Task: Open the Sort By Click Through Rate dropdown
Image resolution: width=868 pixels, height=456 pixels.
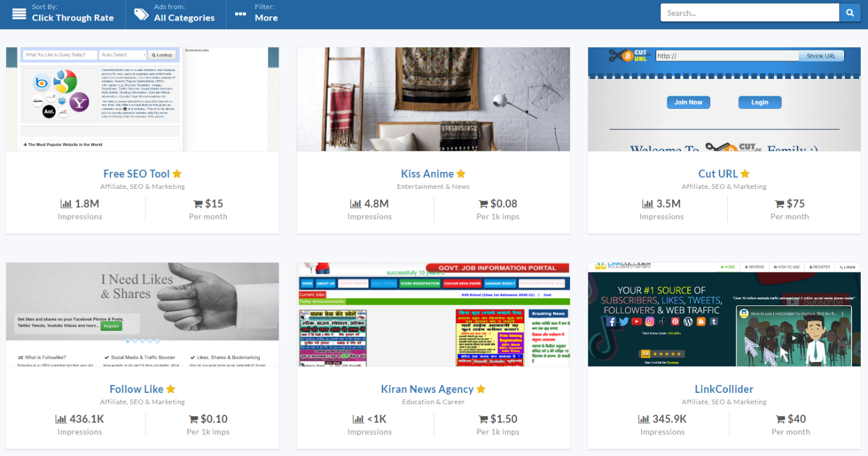Action: click(x=63, y=13)
